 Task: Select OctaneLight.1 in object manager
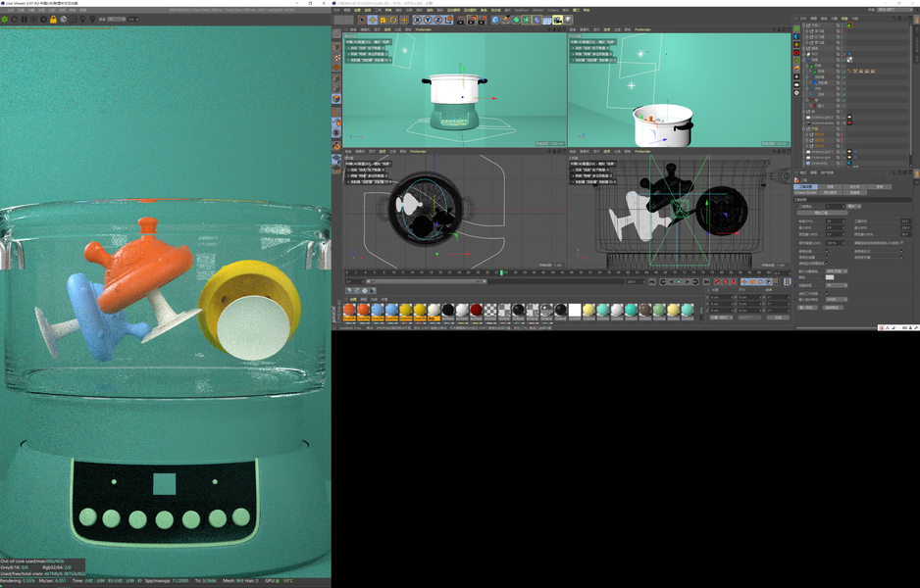tap(822, 152)
